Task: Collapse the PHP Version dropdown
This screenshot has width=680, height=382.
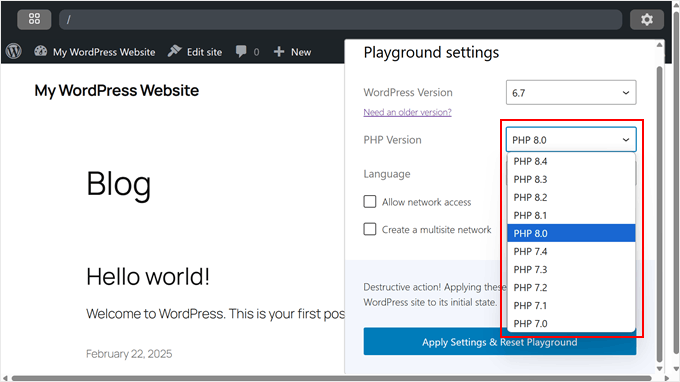Action: click(x=571, y=140)
